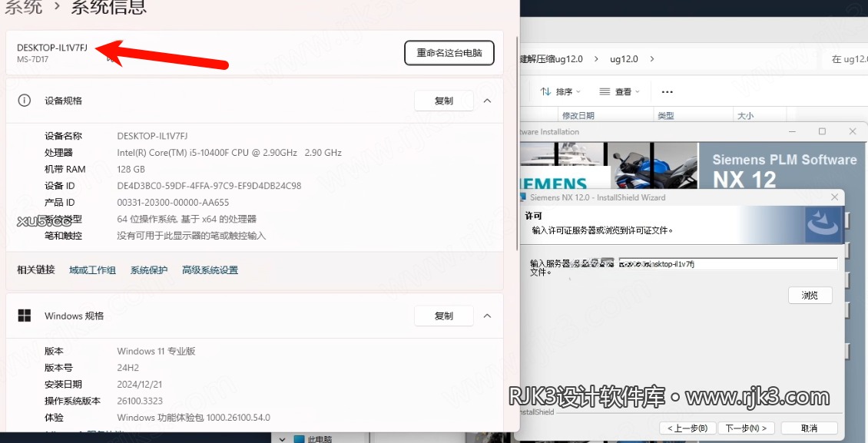The width and height of the screenshot is (868, 443).
Task: Click the 64 位操作系统 system type text
Action: click(187, 219)
